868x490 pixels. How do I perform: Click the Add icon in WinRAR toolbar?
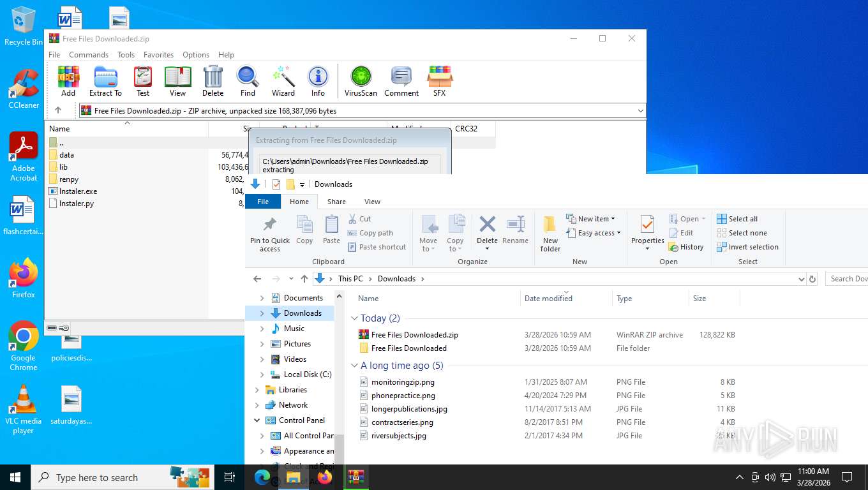click(68, 81)
